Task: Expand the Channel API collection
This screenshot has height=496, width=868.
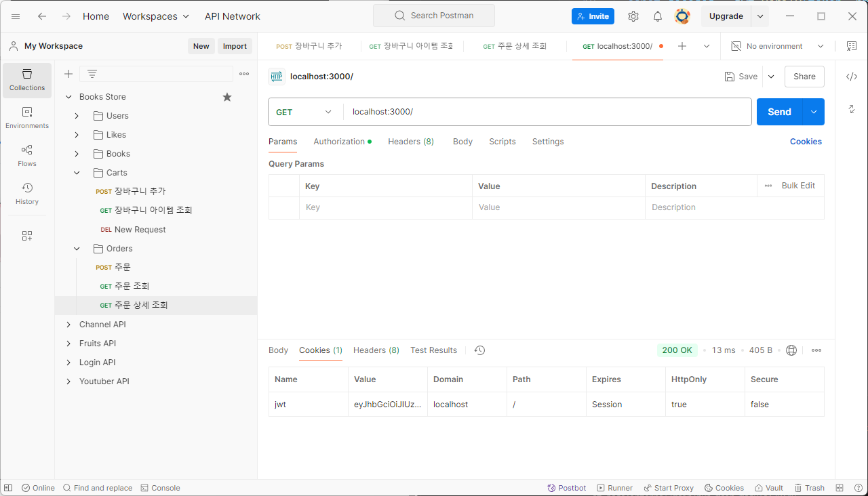Action: 68,325
